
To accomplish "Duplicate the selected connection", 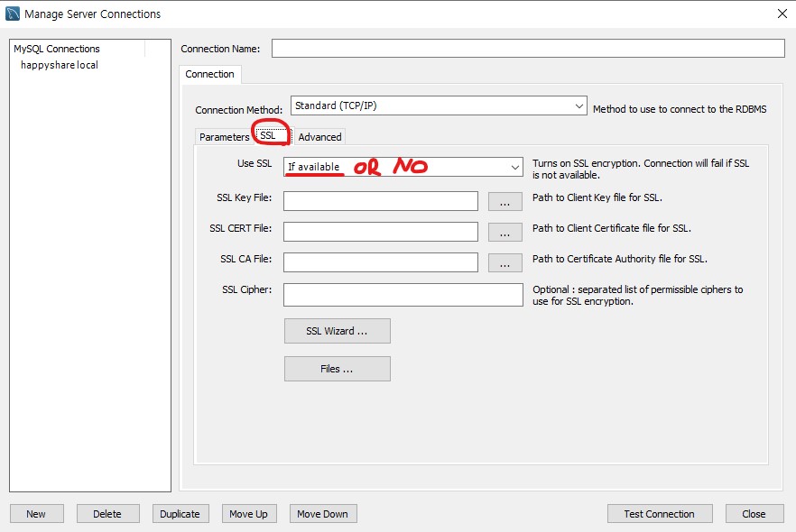I will click(180, 514).
